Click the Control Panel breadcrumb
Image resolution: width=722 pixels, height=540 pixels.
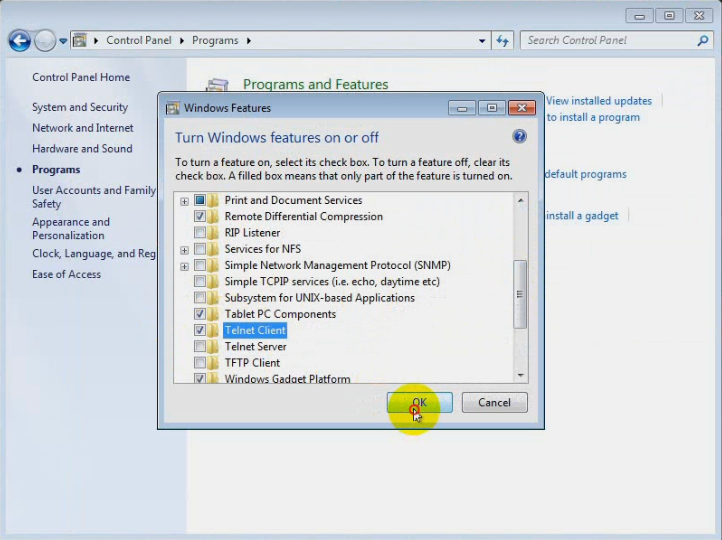tap(139, 41)
